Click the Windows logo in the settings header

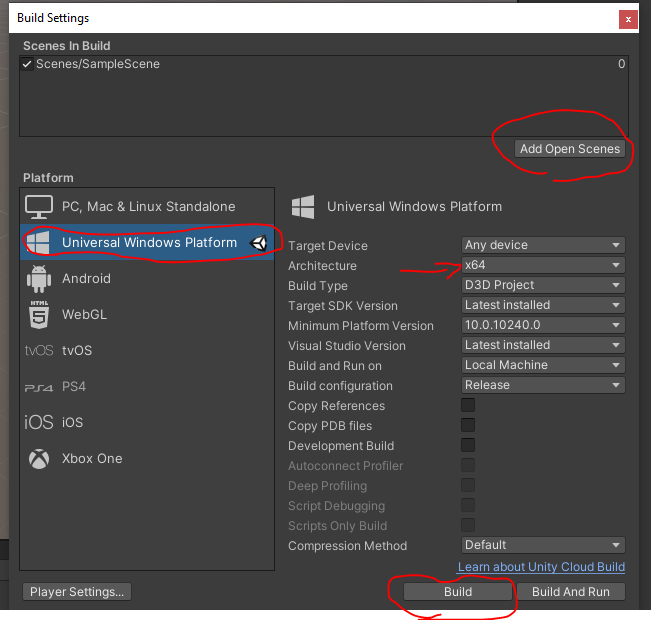pos(303,206)
